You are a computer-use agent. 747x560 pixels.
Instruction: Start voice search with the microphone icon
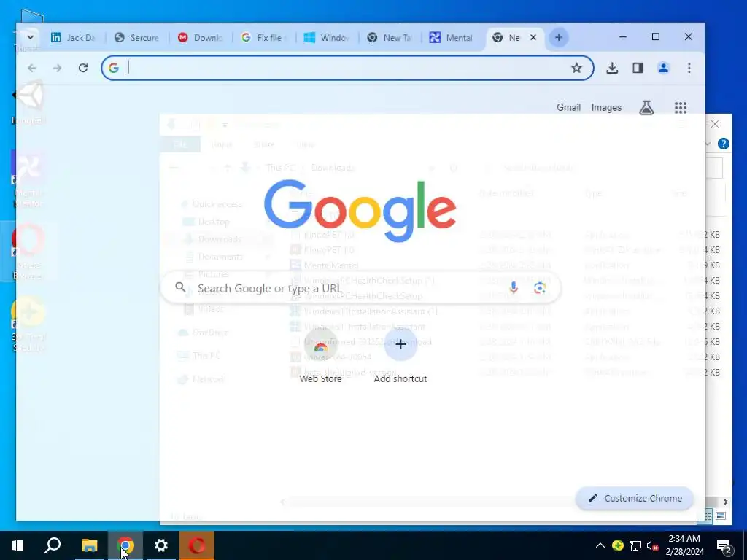click(513, 287)
